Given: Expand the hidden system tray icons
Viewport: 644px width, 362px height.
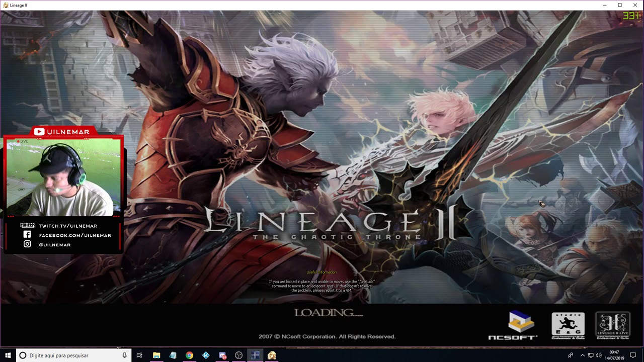Looking at the screenshot, I should (582, 355).
